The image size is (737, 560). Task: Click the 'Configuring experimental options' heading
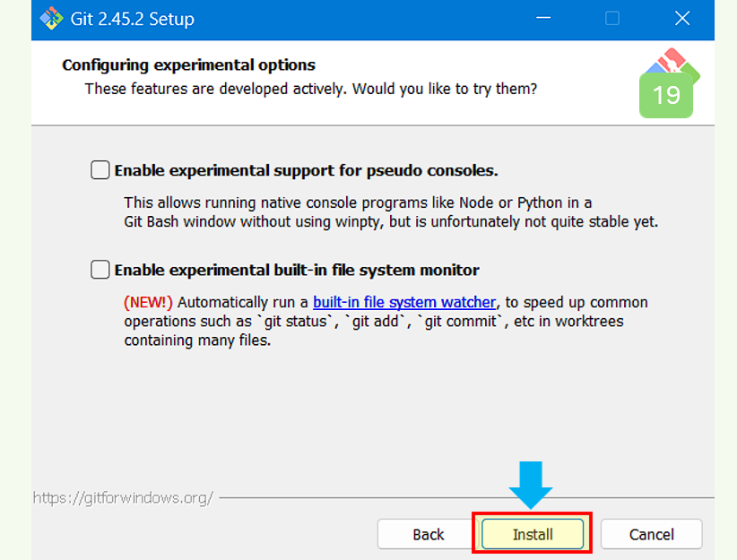[x=188, y=65]
